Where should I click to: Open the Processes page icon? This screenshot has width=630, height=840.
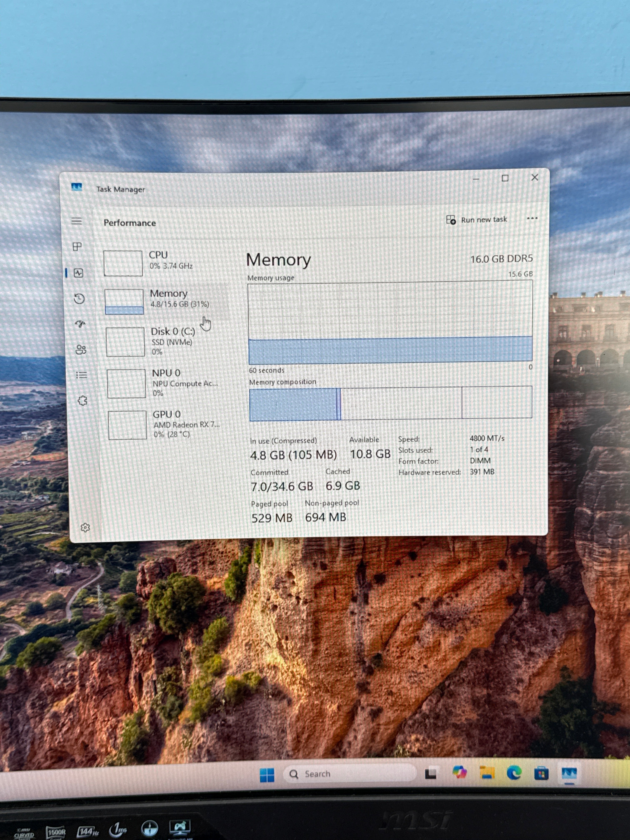(x=77, y=247)
